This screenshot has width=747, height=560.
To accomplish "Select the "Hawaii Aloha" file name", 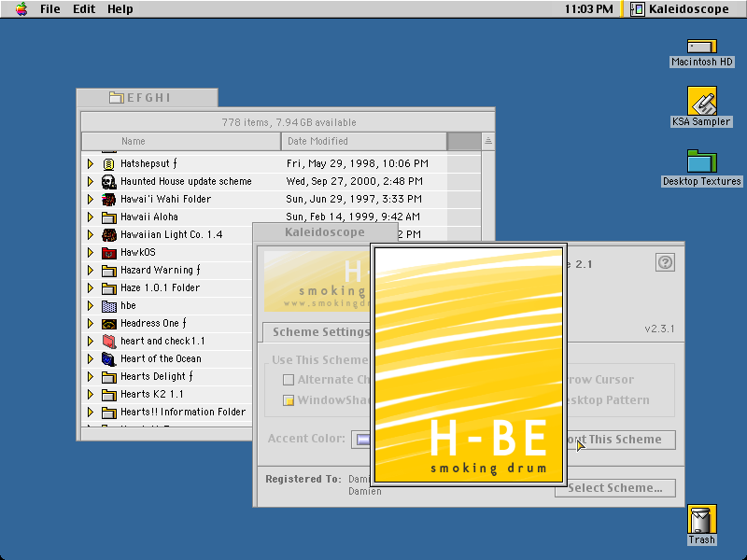I will point(149,217).
